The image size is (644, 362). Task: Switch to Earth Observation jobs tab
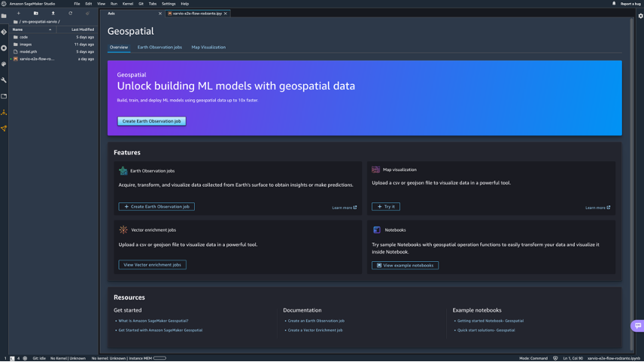tap(159, 47)
